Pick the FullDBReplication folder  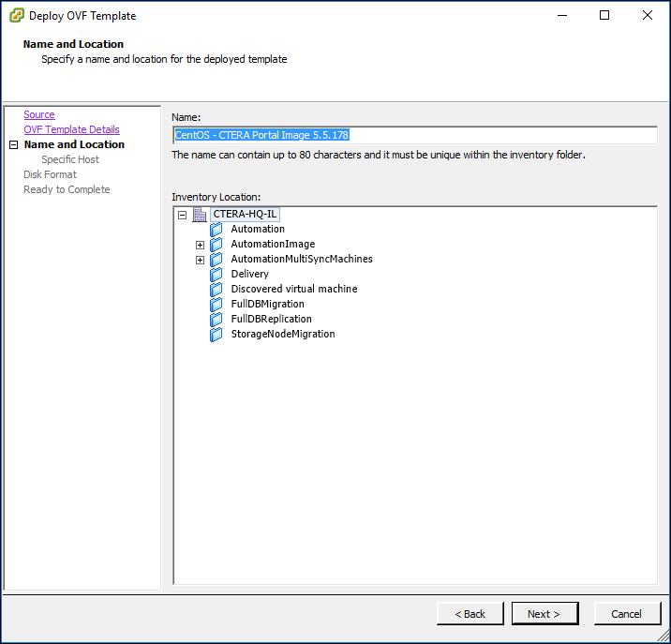pos(272,319)
